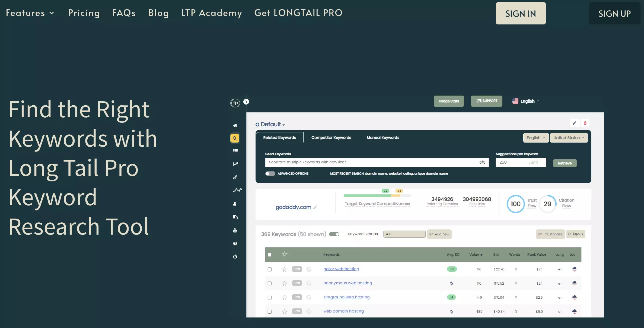Check the select-all header checkbox
This screenshot has width=644, height=328.
pos(269,255)
